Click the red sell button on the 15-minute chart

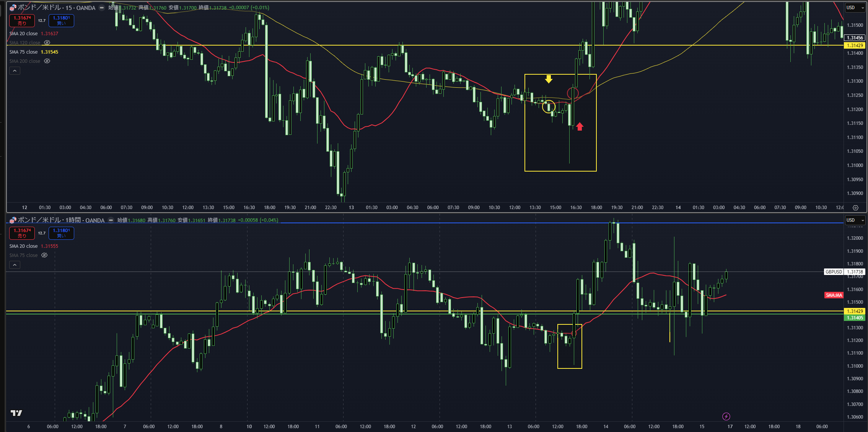pyautogui.click(x=22, y=20)
